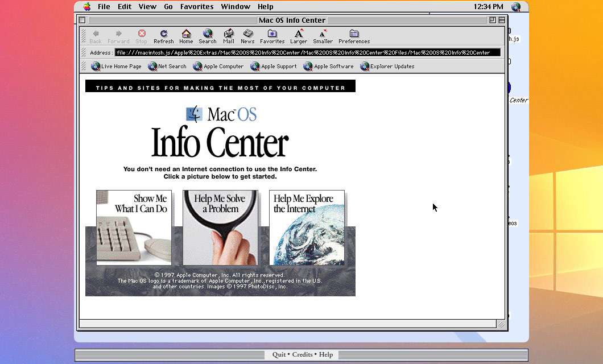603x364 pixels.
Task: Open the Apple menu
Action: (x=87, y=6)
